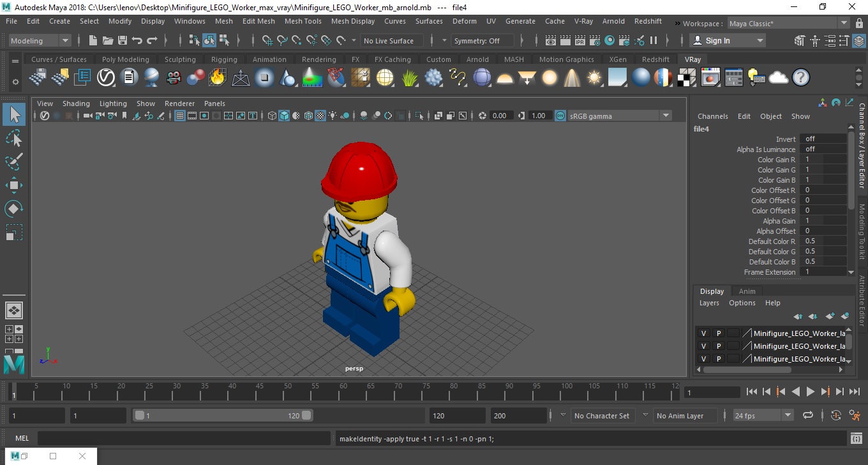The image size is (868, 465).
Task: Toggle snap to curves icon
Action: click(283, 41)
